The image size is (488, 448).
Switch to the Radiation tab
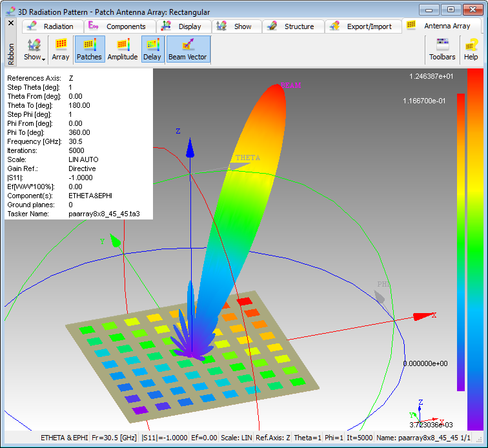point(52,26)
